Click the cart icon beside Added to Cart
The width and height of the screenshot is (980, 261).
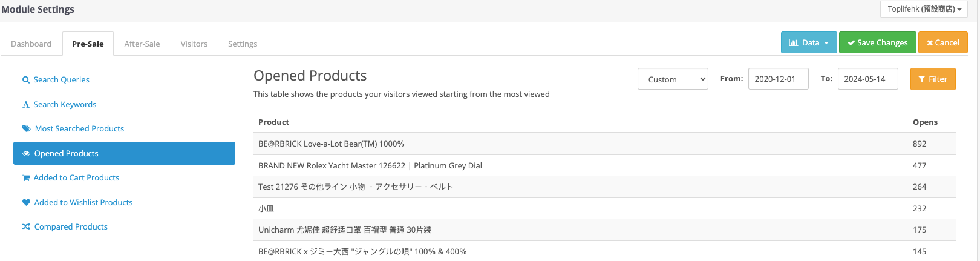(26, 178)
